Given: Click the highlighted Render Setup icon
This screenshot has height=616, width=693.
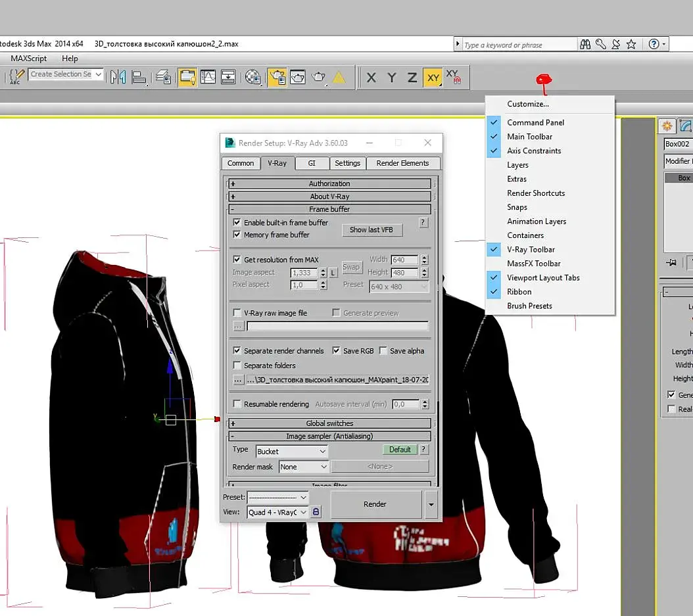Looking at the screenshot, I should pyautogui.click(x=277, y=77).
